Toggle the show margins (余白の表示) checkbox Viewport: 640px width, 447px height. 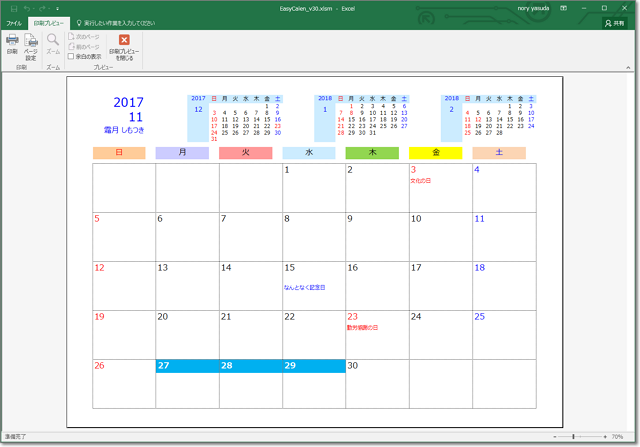click(x=71, y=57)
